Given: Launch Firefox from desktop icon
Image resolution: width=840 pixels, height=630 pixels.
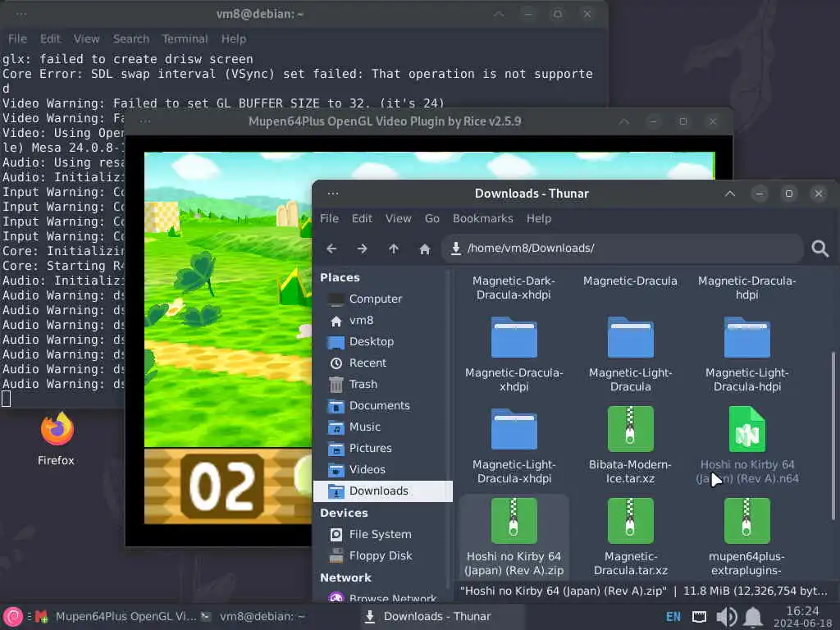Looking at the screenshot, I should tap(57, 438).
